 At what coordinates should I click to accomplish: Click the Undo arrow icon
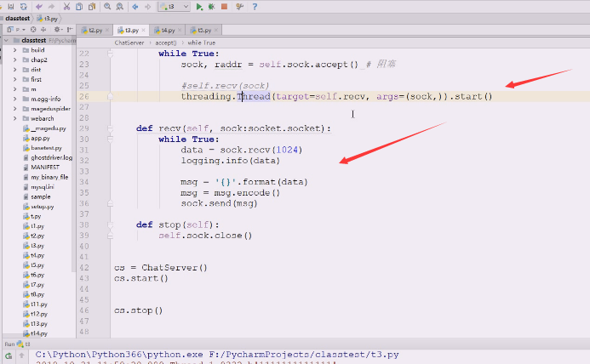(39, 7)
